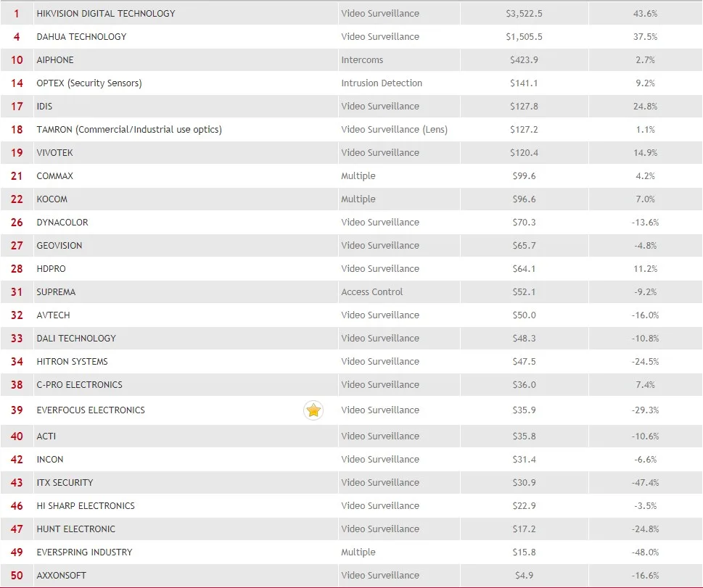The height and width of the screenshot is (588, 703).
Task: Click EVERSPRING INDUSTRY in the list
Action: click(84, 552)
